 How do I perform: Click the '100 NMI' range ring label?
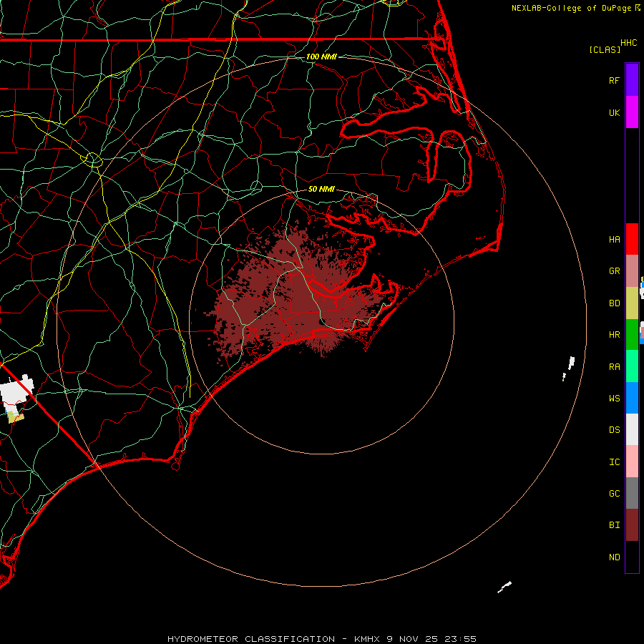pyautogui.click(x=321, y=57)
